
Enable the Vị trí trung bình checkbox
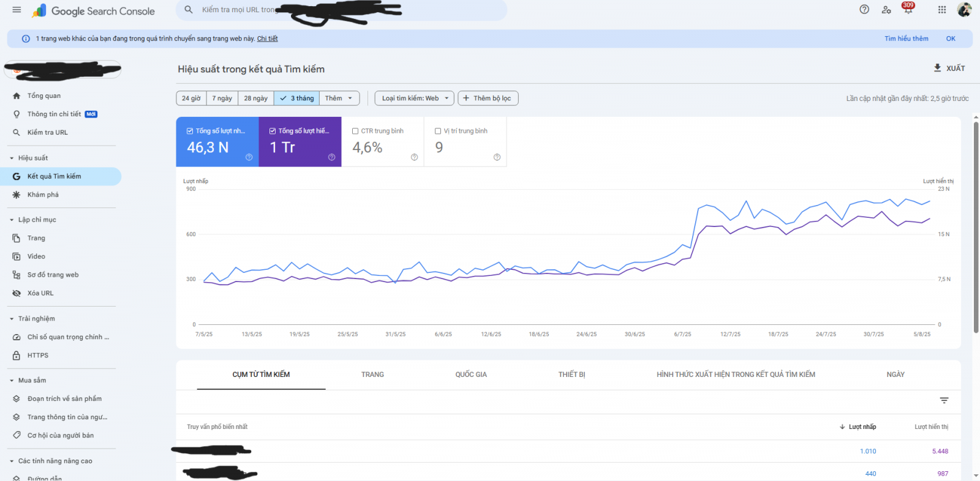click(438, 131)
